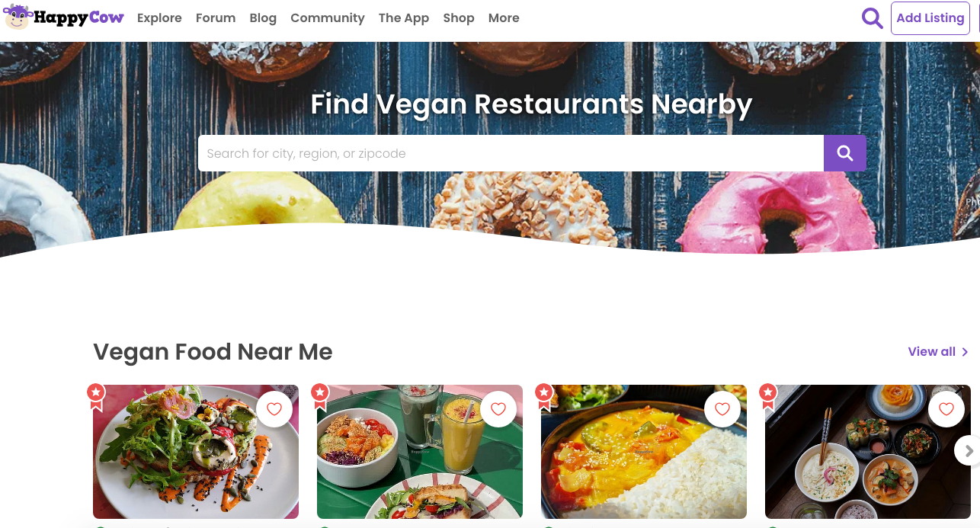This screenshot has height=528, width=980.
Task: Favorite the yellow curry rice restaurant heart
Action: click(x=722, y=409)
